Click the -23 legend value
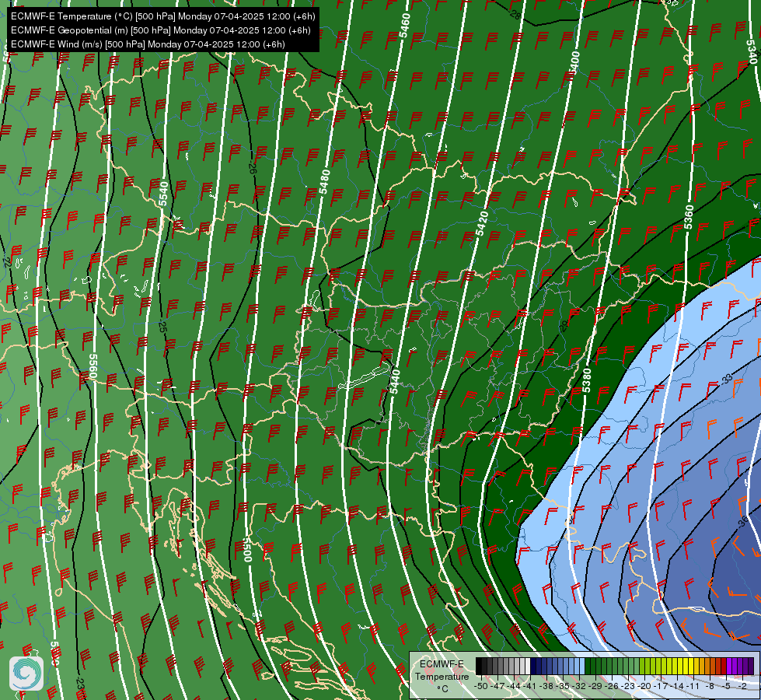Image resolution: width=761 pixels, height=700 pixels. pyautogui.click(x=628, y=686)
